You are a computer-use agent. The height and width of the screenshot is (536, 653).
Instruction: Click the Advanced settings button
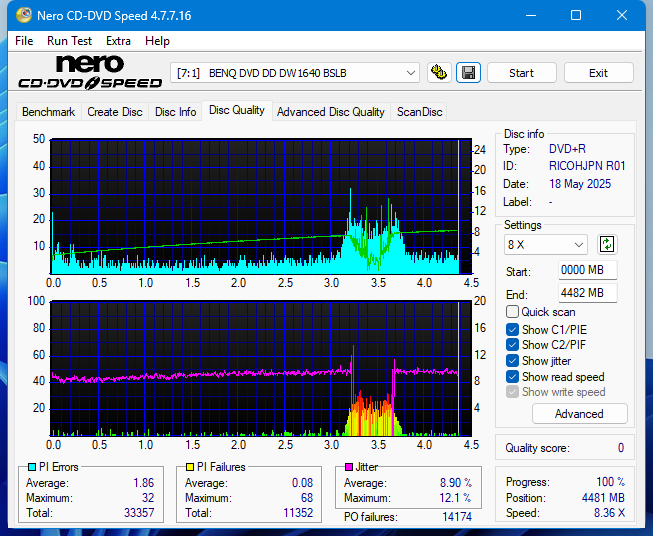[579, 414]
